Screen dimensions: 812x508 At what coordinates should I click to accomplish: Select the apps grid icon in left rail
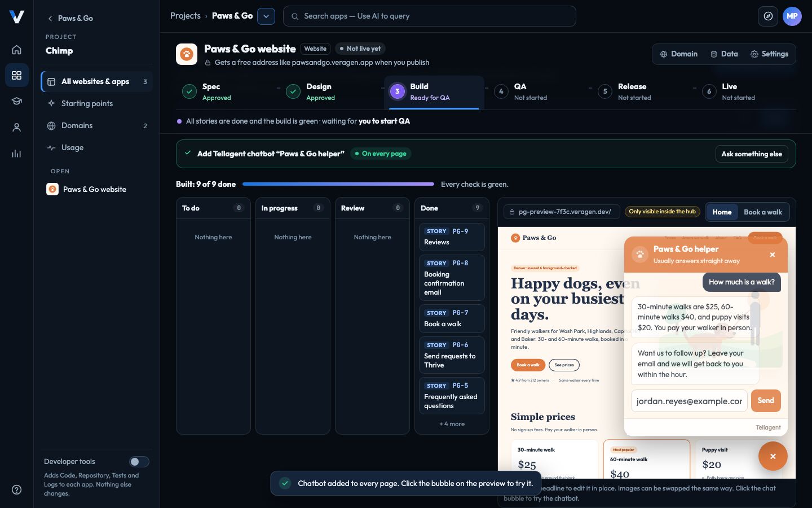coord(16,75)
